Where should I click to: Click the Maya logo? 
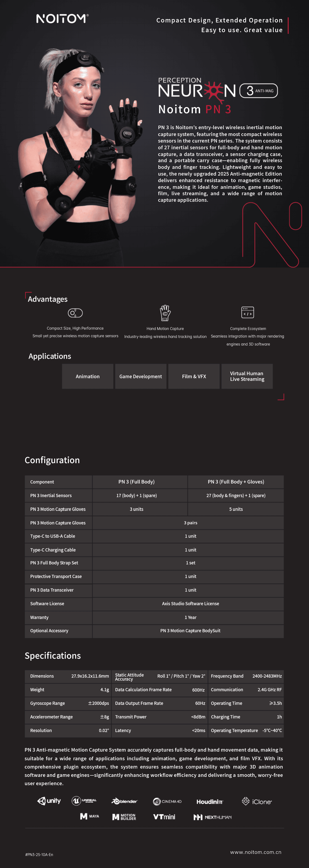point(90,816)
